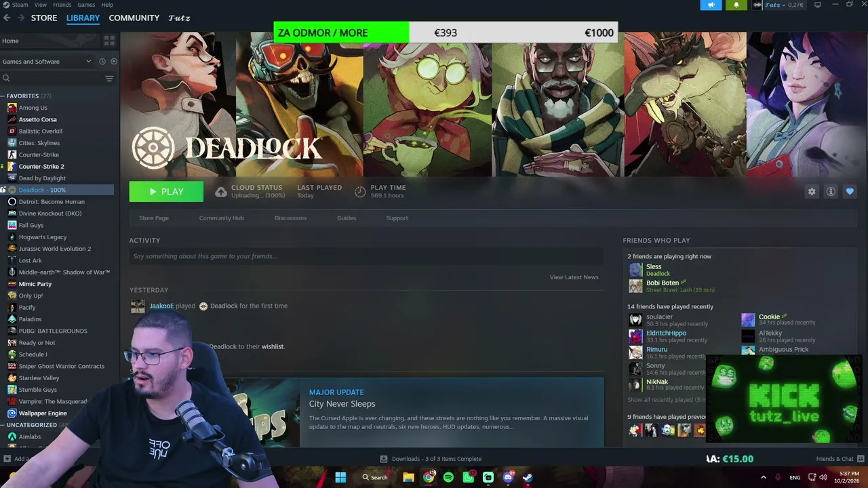868x488 pixels.
Task: Open the Steam menu
Action: (20, 5)
